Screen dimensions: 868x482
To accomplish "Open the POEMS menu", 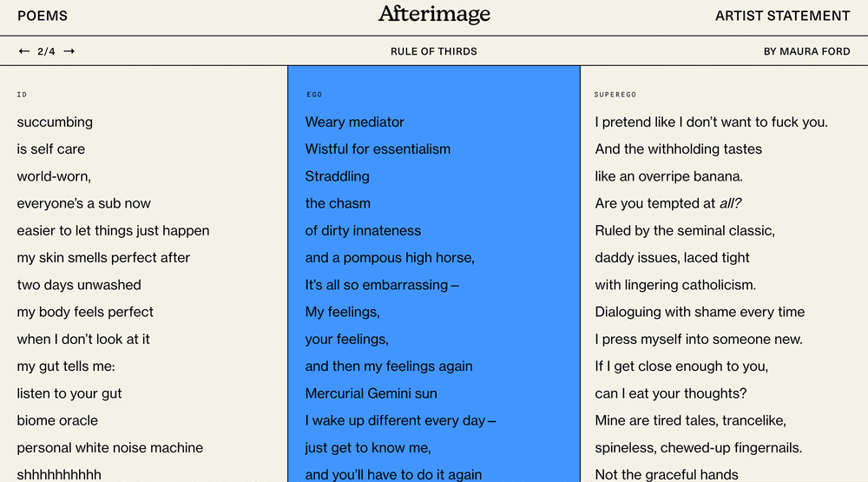I will 43,16.
